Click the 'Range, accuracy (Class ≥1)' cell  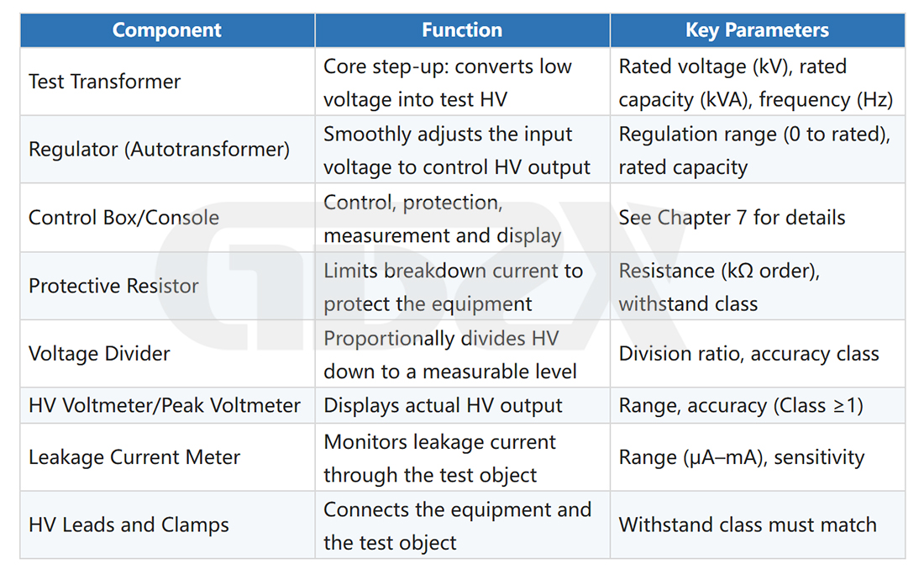[x=758, y=405]
